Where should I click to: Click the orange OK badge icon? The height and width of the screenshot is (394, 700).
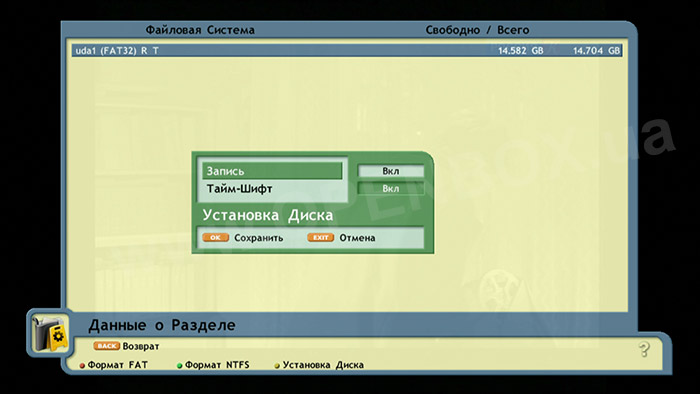pyautogui.click(x=216, y=237)
